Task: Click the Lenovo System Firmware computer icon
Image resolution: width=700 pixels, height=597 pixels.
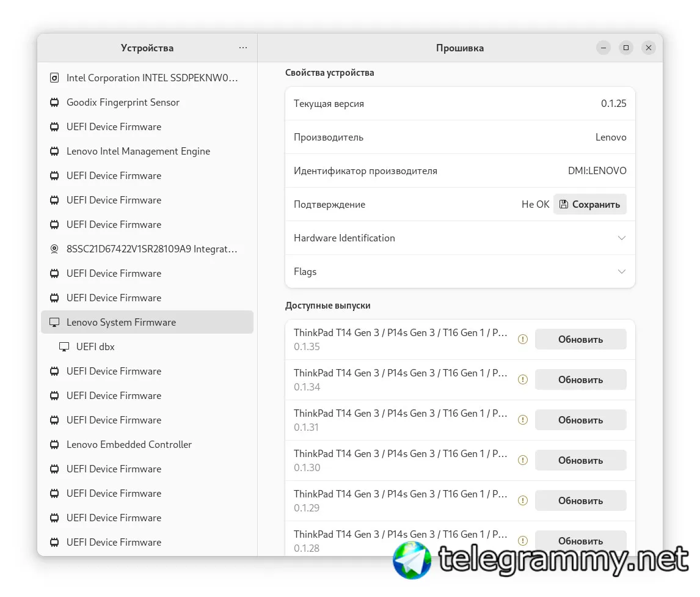Action: tap(54, 323)
